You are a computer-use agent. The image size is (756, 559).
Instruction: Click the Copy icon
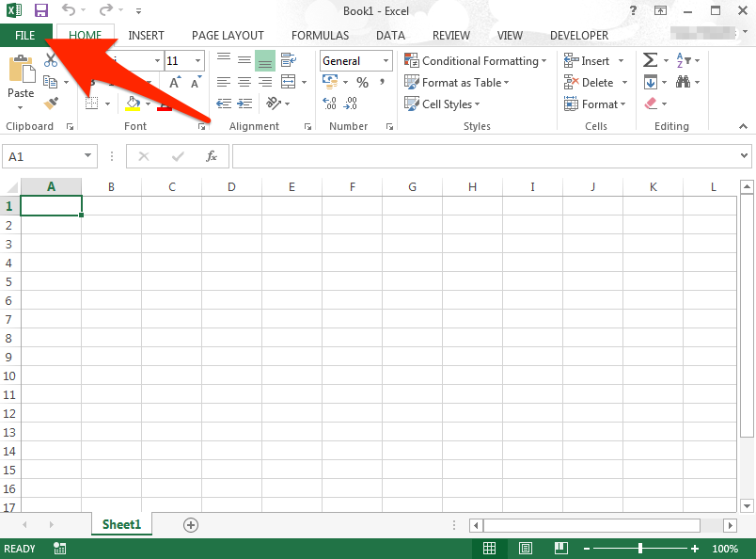point(50,82)
